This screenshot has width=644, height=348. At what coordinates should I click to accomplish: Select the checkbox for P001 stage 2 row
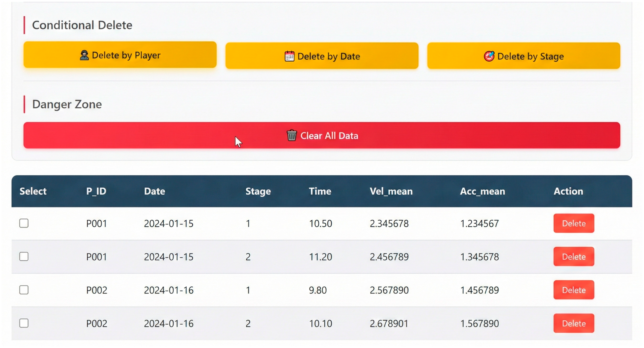point(24,256)
